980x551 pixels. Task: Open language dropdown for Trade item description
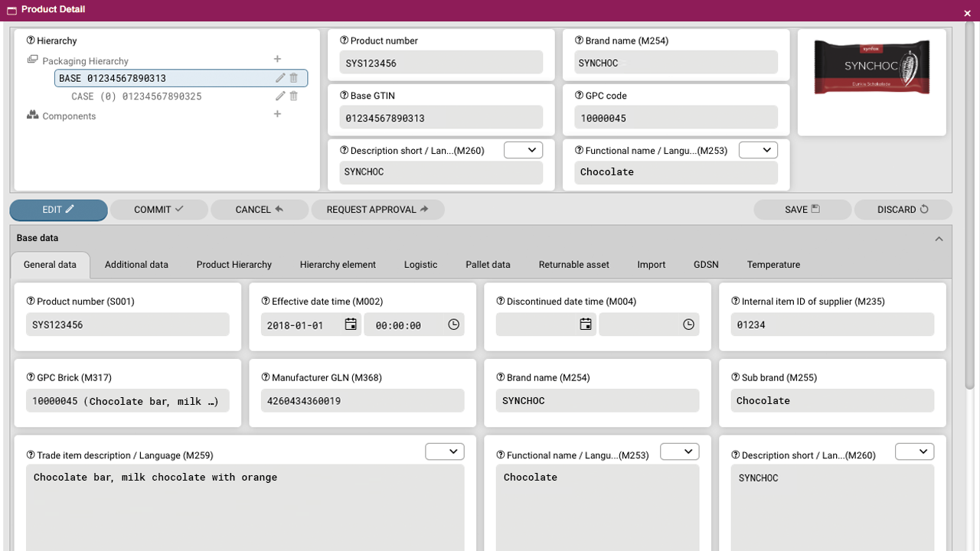coord(445,452)
